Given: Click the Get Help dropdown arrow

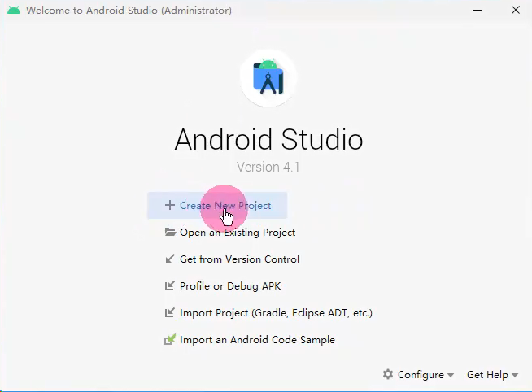Looking at the screenshot, I should [x=515, y=375].
